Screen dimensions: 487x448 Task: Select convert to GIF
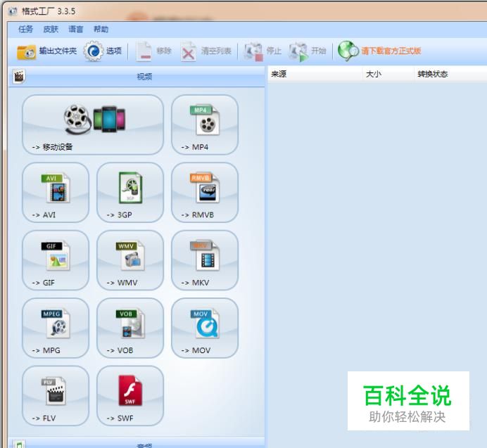click(56, 260)
